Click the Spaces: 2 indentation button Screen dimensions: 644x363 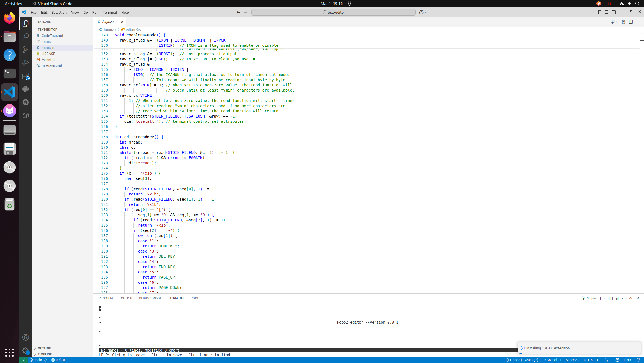[x=572, y=360]
